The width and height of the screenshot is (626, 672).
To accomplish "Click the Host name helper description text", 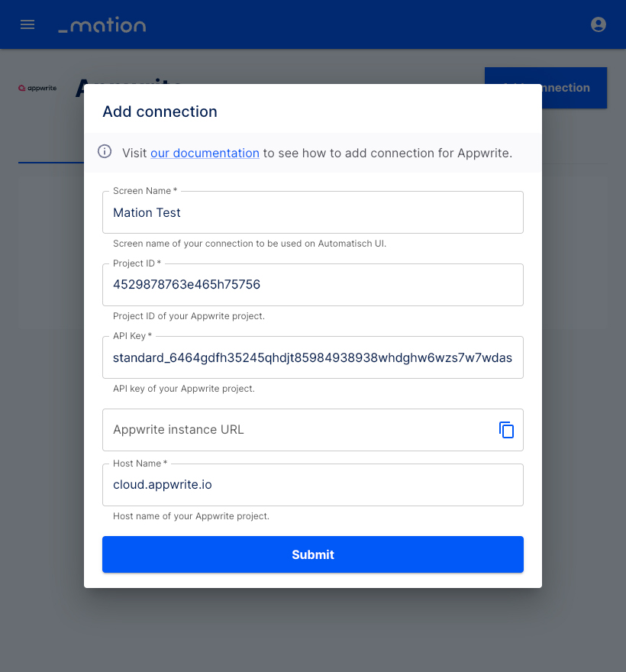I will [191, 516].
